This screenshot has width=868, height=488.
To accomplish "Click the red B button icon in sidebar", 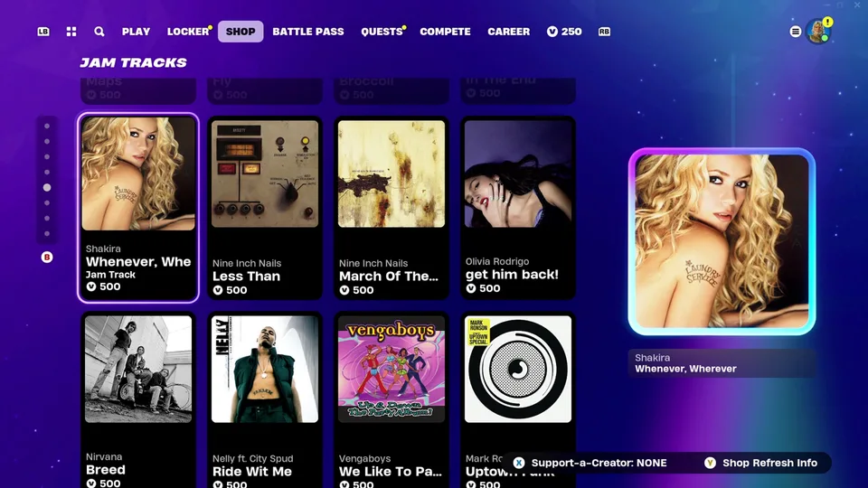I will tap(47, 258).
